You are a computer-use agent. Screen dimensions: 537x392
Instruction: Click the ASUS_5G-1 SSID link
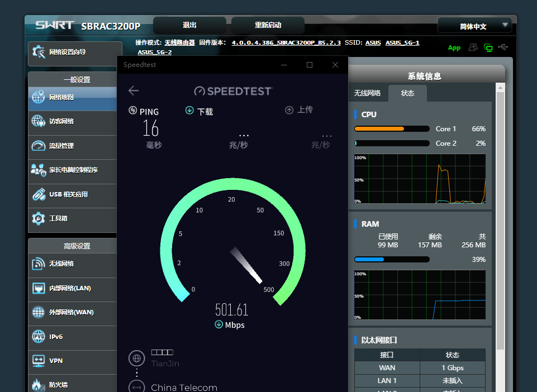402,42
